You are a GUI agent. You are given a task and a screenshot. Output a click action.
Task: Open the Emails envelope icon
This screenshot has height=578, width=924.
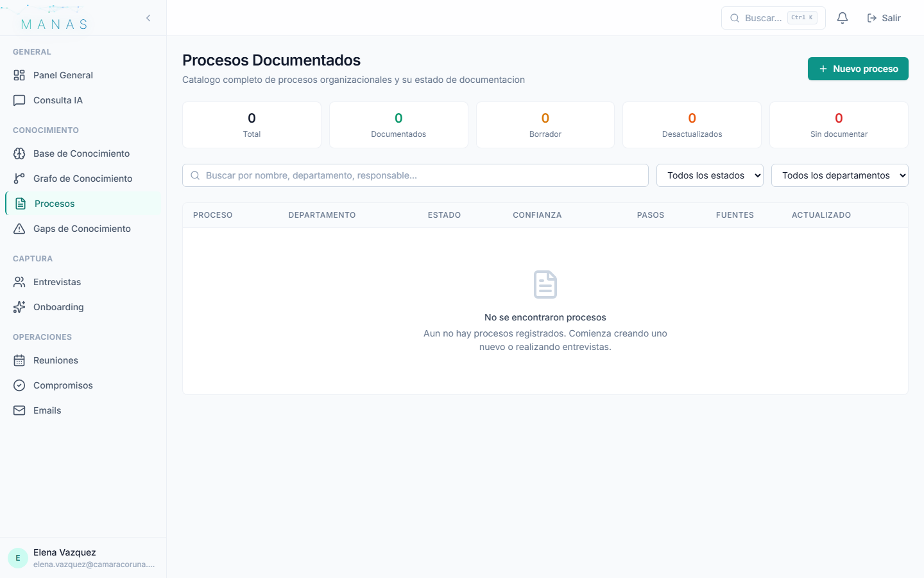click(x=19, y=410)
